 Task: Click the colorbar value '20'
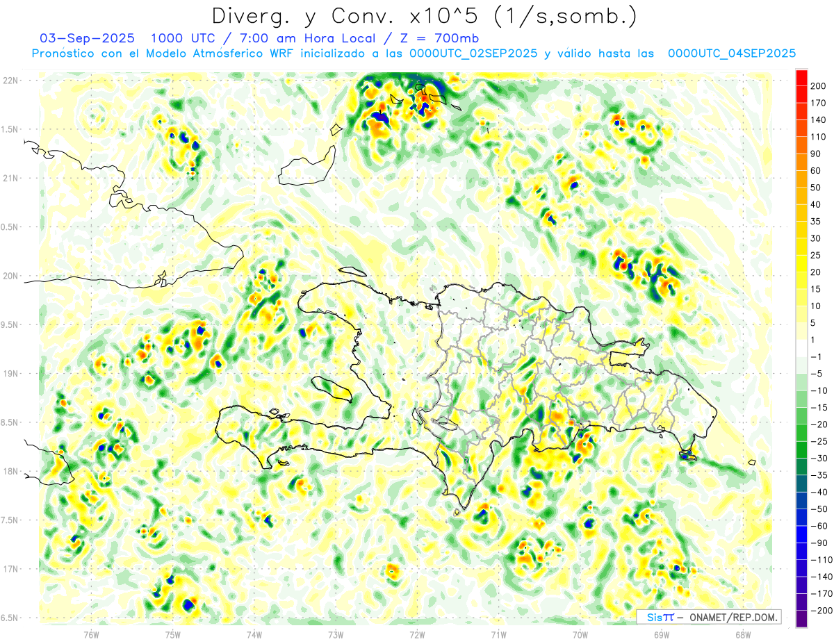pyautogui.click(x=816, y=272)
